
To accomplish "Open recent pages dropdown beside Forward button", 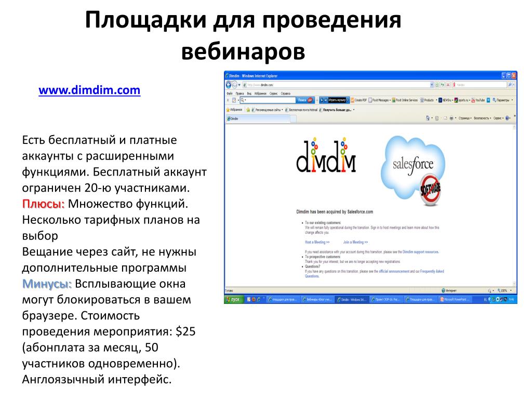I will click(240, 85).
